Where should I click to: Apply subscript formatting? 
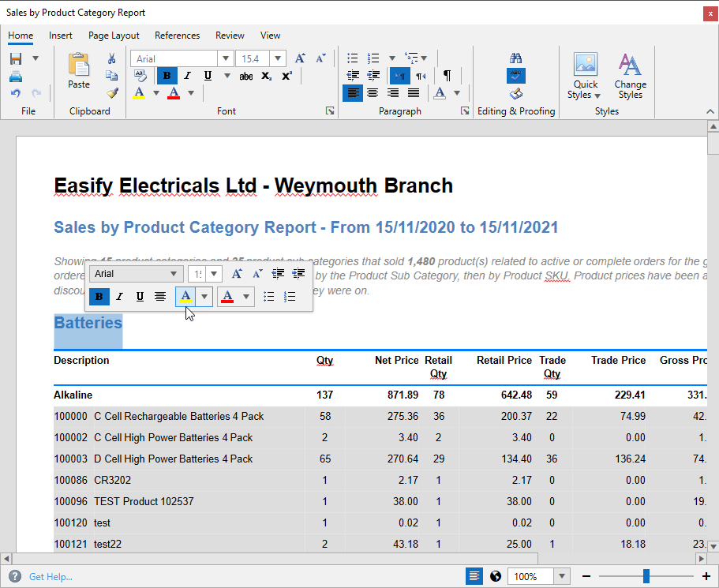[267, 76]
